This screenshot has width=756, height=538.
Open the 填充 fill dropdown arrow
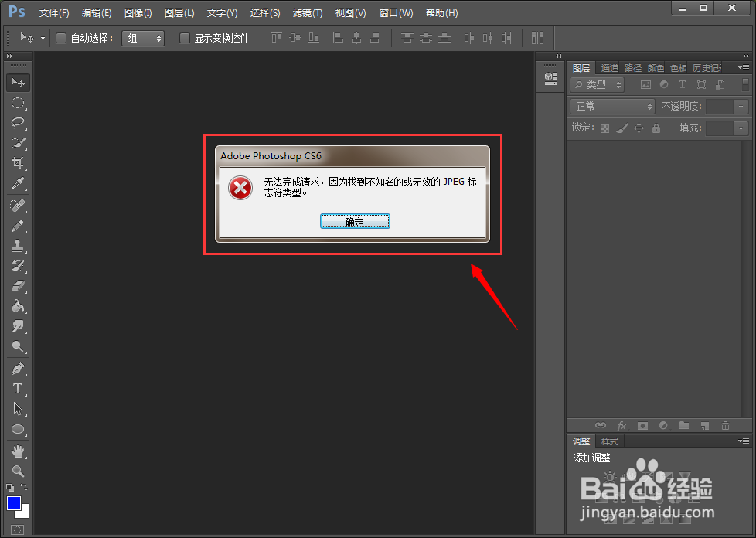click(x=741, y=128)
